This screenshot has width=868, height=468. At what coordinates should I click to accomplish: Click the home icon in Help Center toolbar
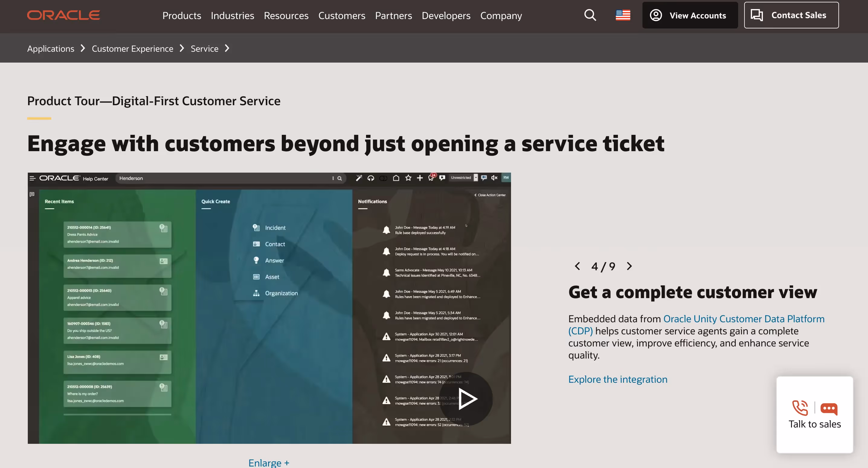(396, 178)
